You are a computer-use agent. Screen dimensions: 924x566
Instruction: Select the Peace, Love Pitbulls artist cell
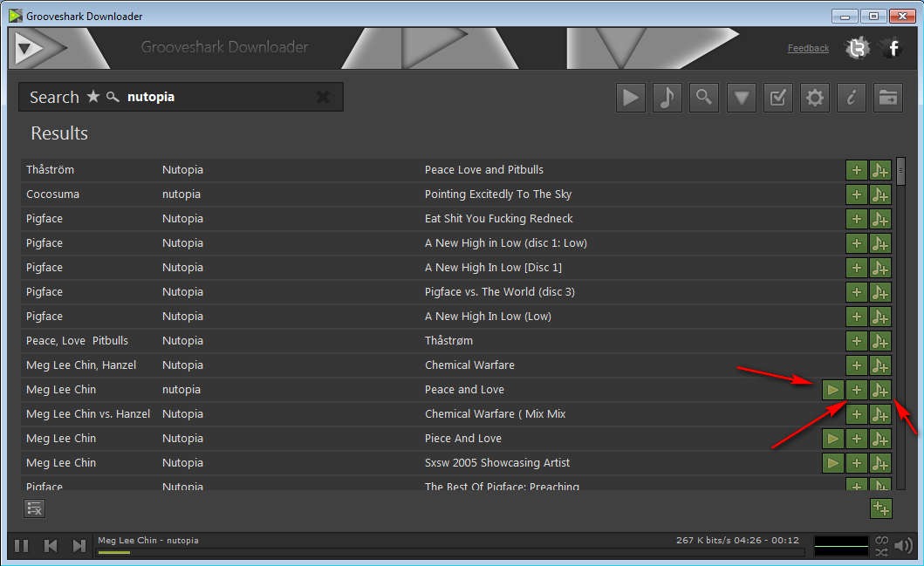coord(77,340)
